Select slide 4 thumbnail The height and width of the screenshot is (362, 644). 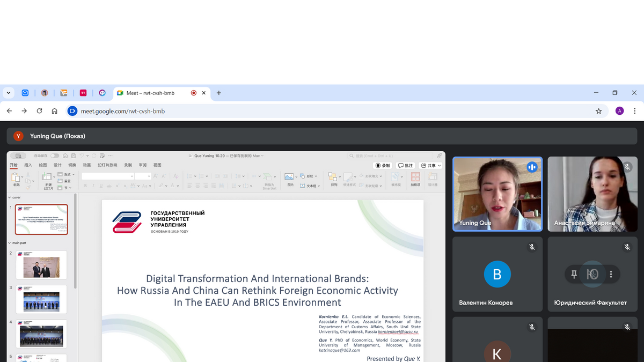(41, 334)
